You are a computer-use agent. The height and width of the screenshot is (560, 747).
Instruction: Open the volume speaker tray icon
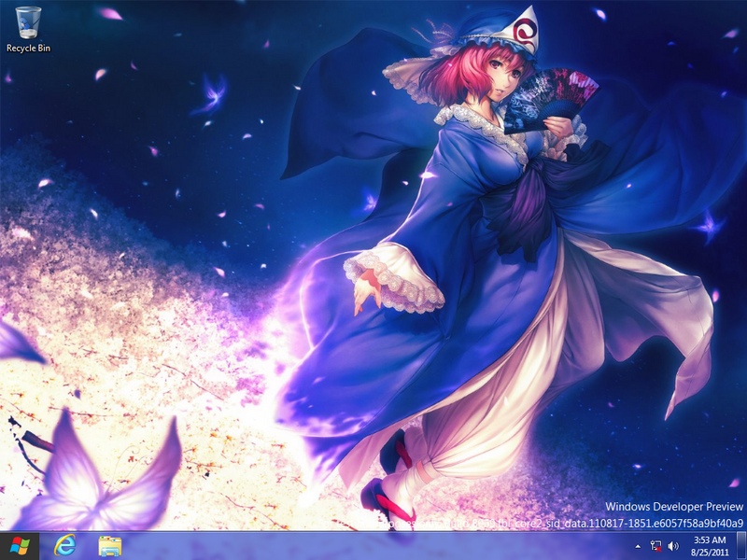point(673,546)
